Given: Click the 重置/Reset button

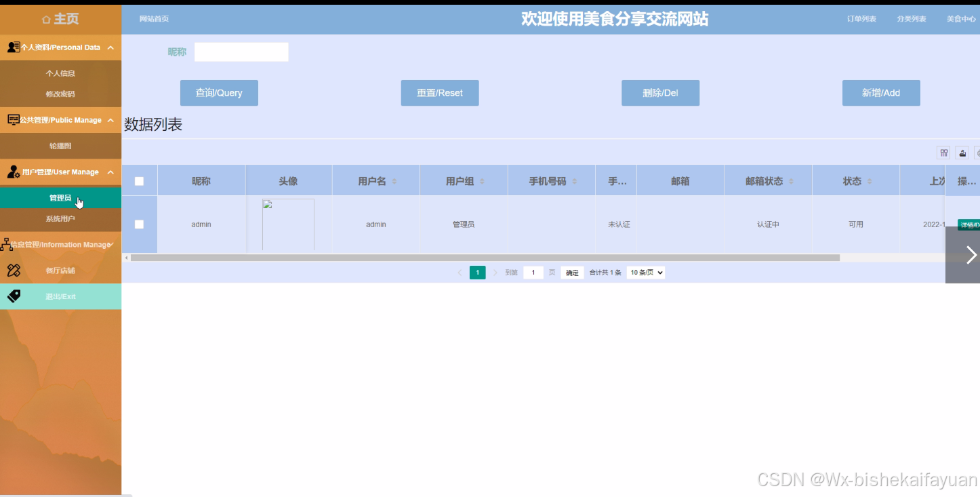Looking at the screenshot, I should click(440, 93).
